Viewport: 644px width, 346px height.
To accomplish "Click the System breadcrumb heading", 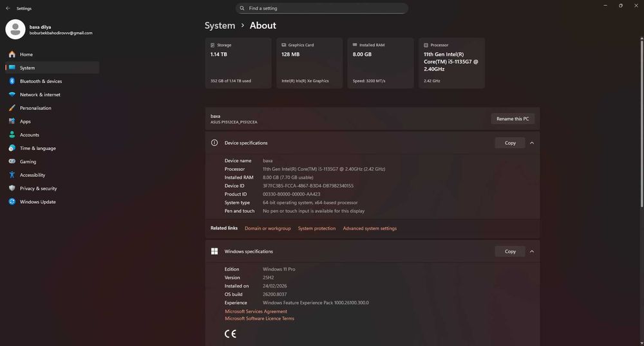I will click(x=220, y=26).
